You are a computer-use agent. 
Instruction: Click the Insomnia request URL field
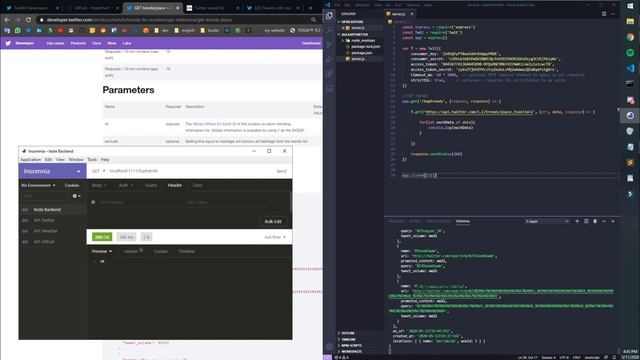pyautogui.click(x=190, y=171)
